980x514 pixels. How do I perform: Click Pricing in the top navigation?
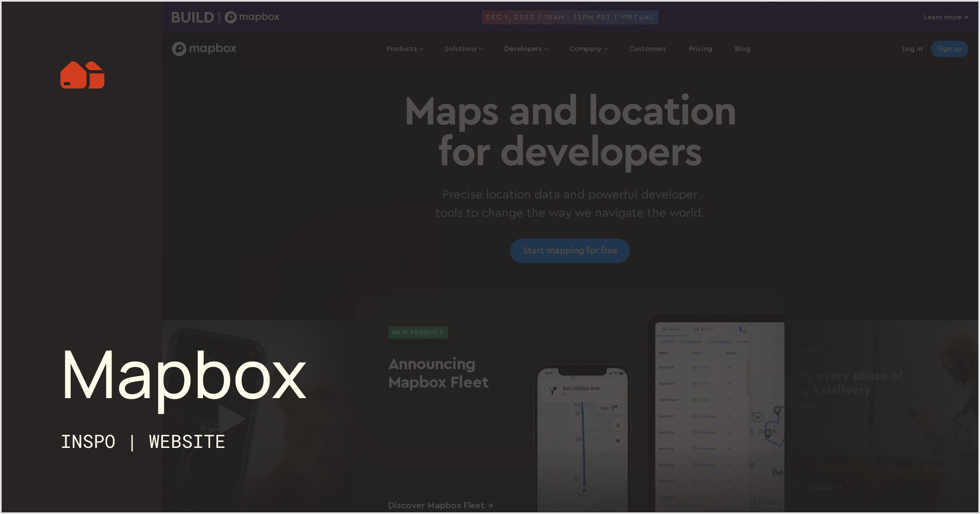700,49
